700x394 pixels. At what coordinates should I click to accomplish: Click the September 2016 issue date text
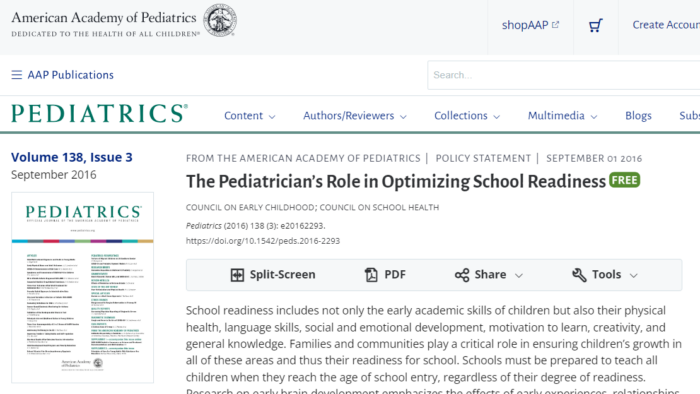coord(54,174)
